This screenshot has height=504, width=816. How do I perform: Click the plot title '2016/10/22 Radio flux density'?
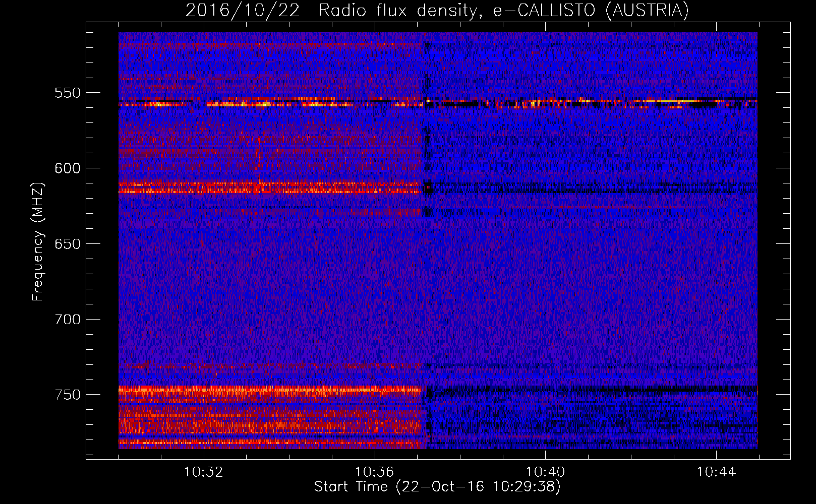[x=437, y=10]
